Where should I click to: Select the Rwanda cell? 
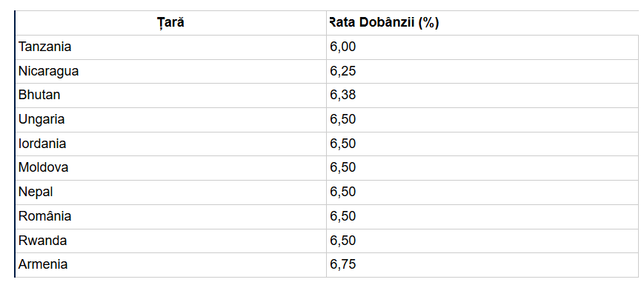171,241
